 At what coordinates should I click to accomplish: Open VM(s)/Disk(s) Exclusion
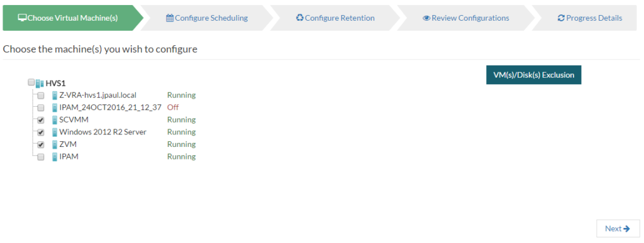tap(533, 75)
